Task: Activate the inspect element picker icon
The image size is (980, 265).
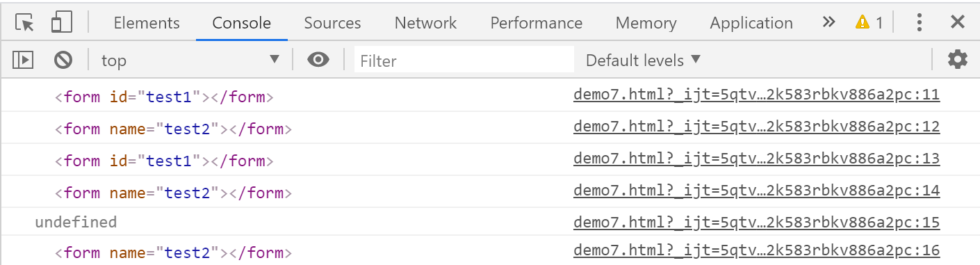Action: point(25,23)
